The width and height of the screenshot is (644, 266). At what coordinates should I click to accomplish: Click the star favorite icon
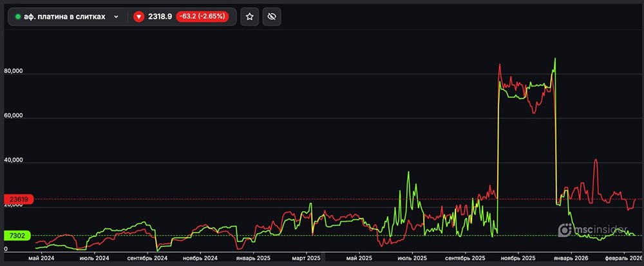click(x=250, y=17)
